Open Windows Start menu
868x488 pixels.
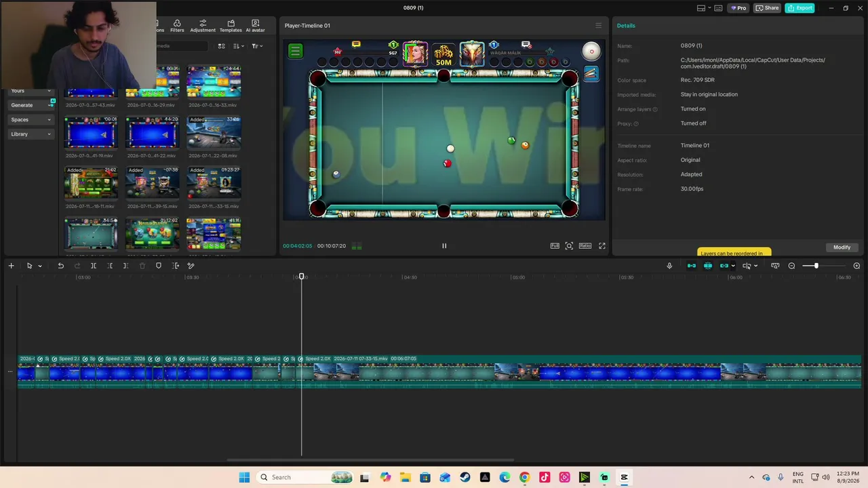244,477
